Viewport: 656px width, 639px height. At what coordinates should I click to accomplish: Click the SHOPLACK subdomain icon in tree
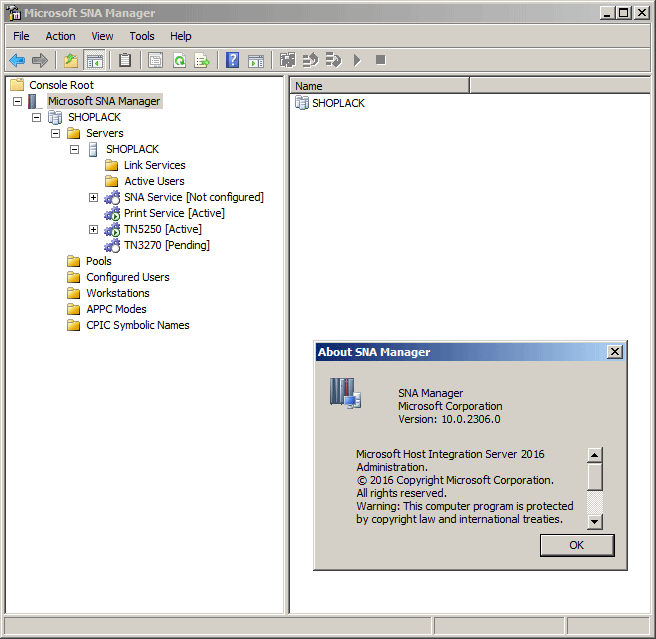pos(55,118)
